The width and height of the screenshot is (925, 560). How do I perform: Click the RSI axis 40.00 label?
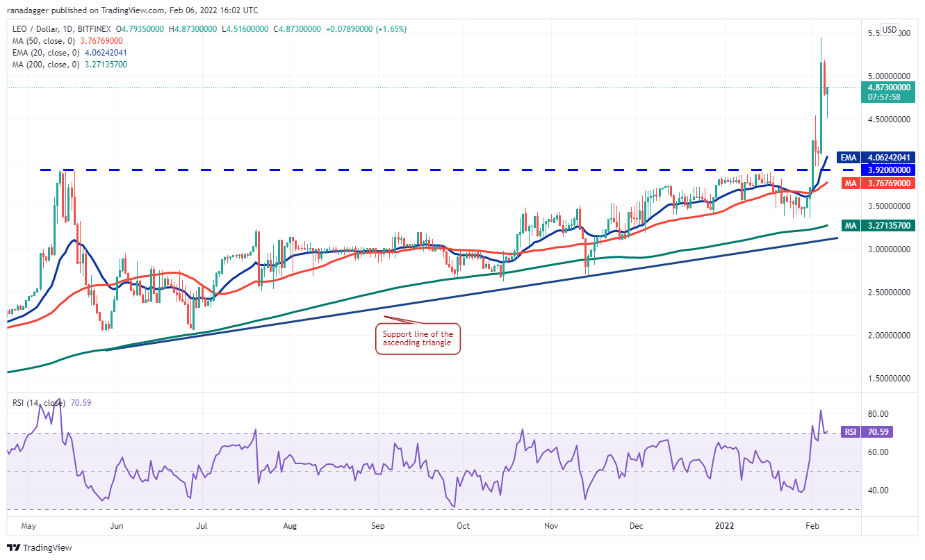(x=877, y=490)
